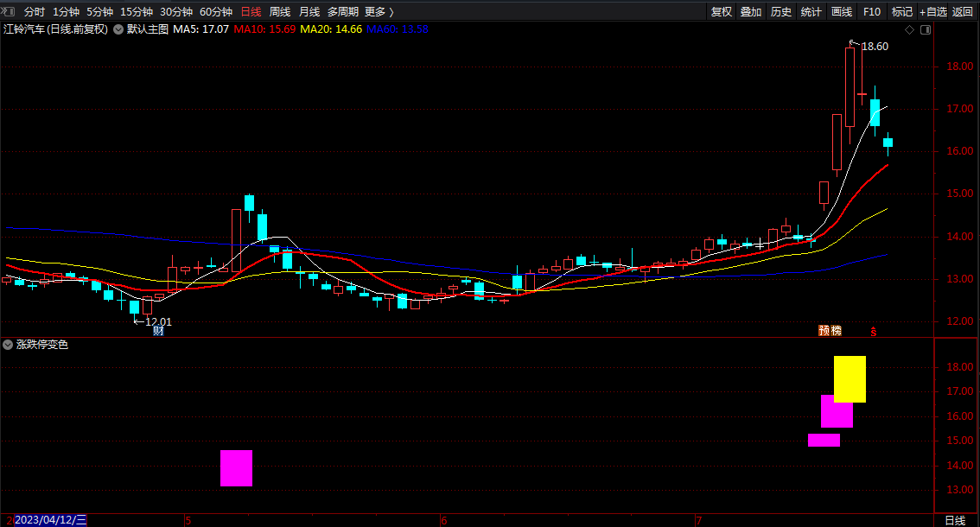This screenshot has height=527, width=980.
Task: Activate the 画线 drawing tools button
Action: pyautogui.click(x=842, y=12)
